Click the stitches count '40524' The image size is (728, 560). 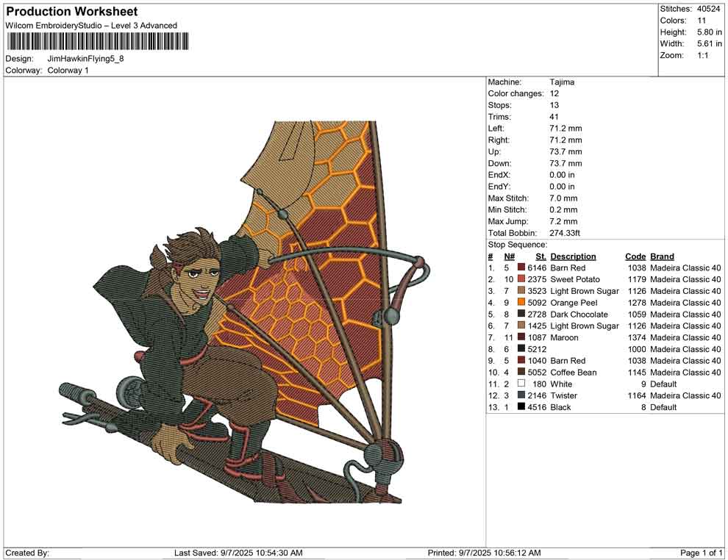[708, 9]
